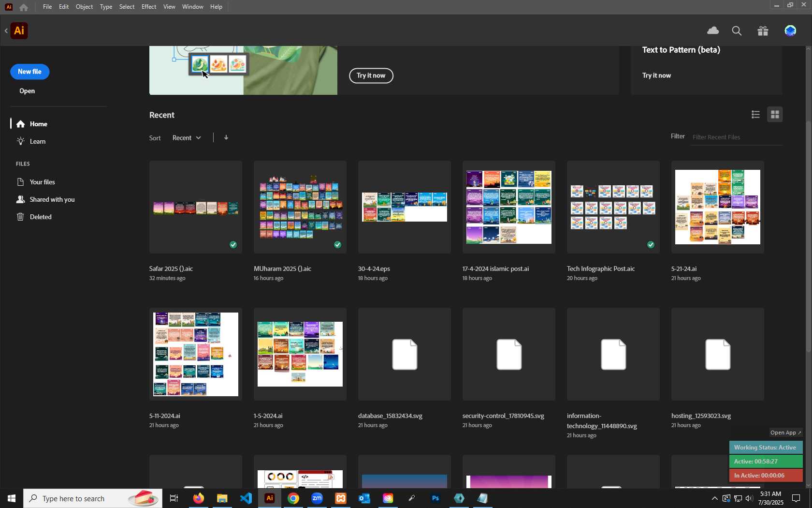Viewport: 812px width, 508px height.
Task: Click the home icon in title bar
Action: 24,7
